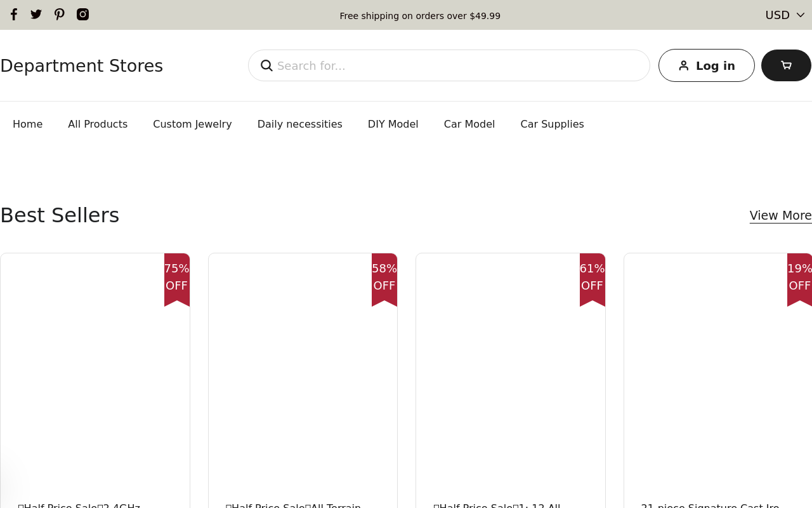Viewport: 812px width, 508px height.
Task: Click the search magnifier icon
Action: [x=266, y=65]
